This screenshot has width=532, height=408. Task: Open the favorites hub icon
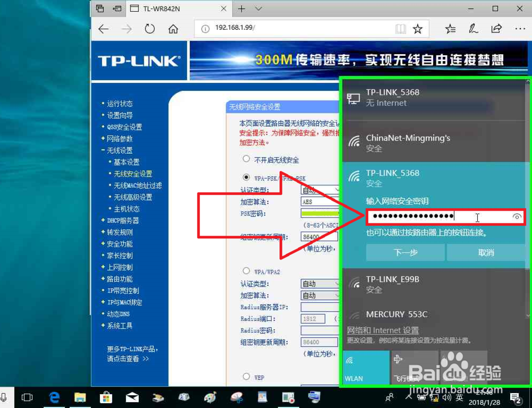451,29
